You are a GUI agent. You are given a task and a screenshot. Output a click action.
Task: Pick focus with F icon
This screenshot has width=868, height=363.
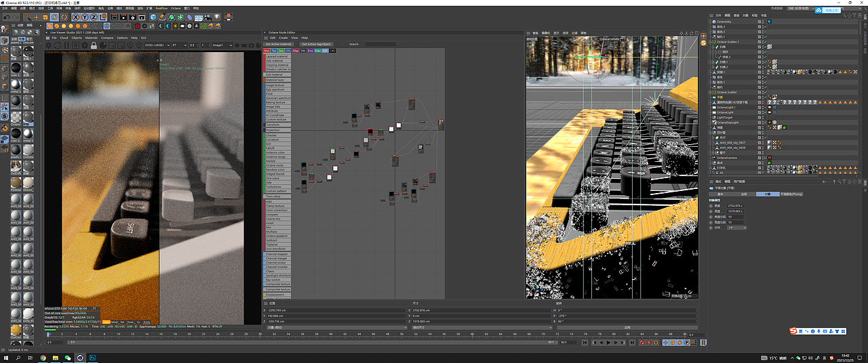coord(130,45)
